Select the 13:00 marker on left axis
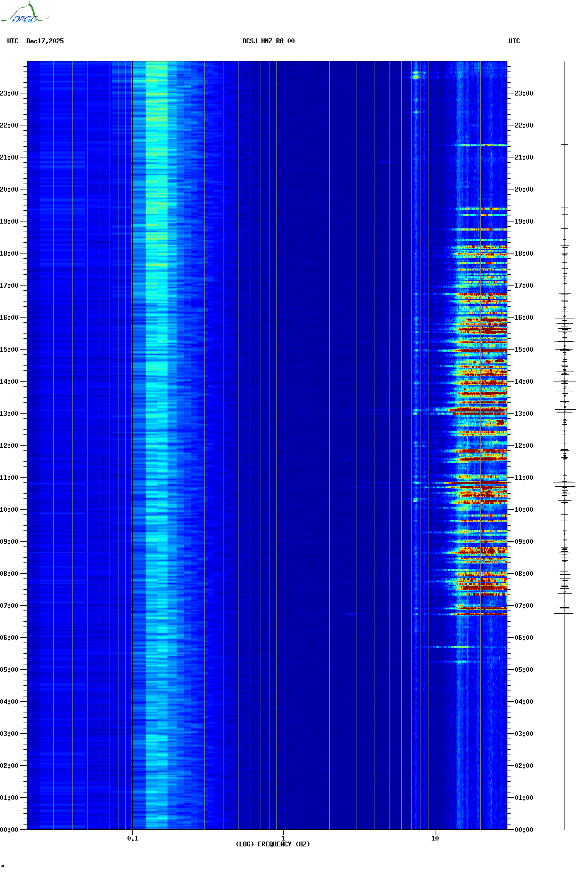 click(x=9, y=414)
